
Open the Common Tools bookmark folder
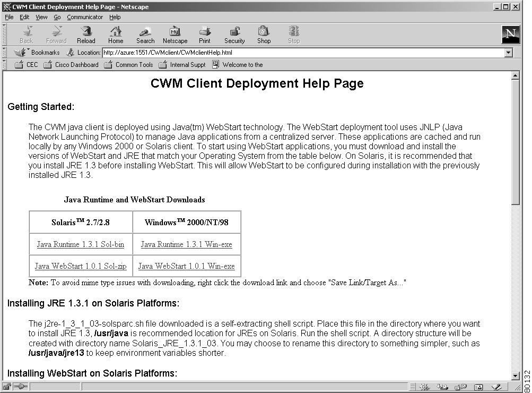128,65
